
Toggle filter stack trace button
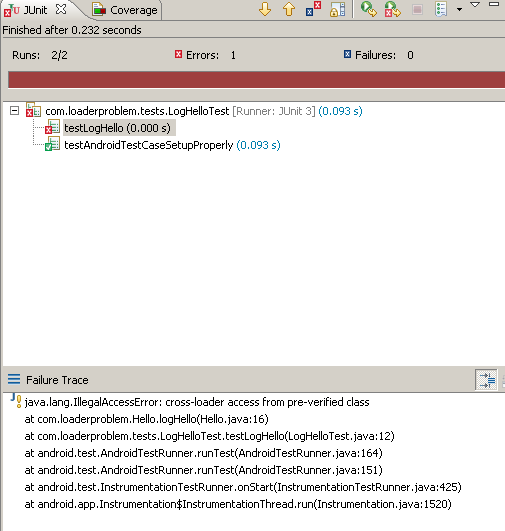click(x=486, y=380)
